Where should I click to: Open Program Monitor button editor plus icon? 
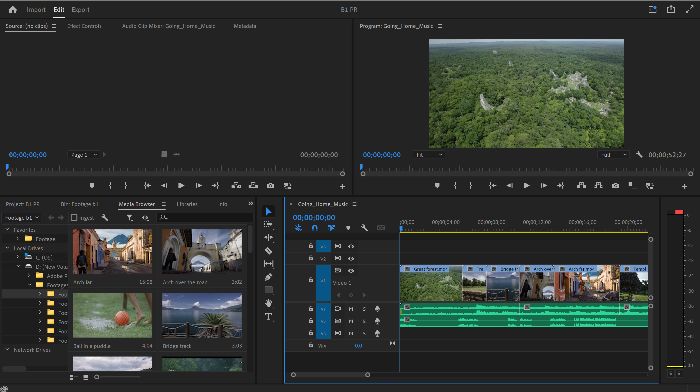point(684,186)
